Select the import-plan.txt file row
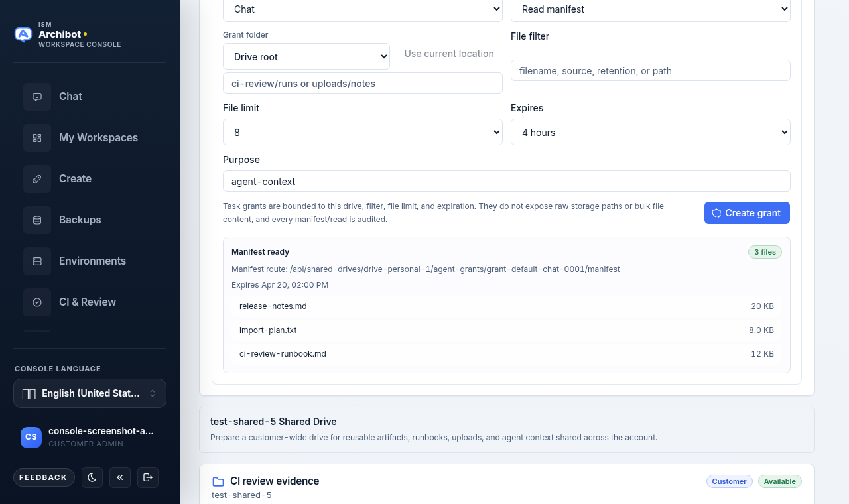The image size is (849, 504). [x=507, y=330]
